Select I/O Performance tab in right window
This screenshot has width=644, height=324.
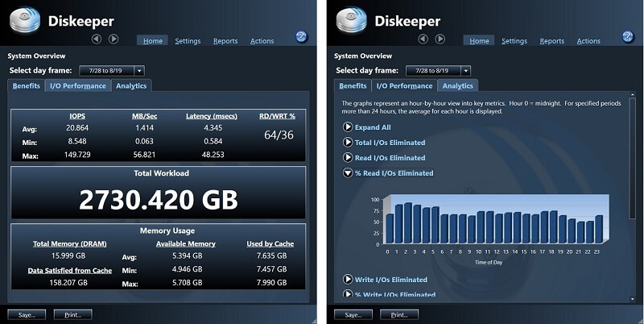[405, 86]
